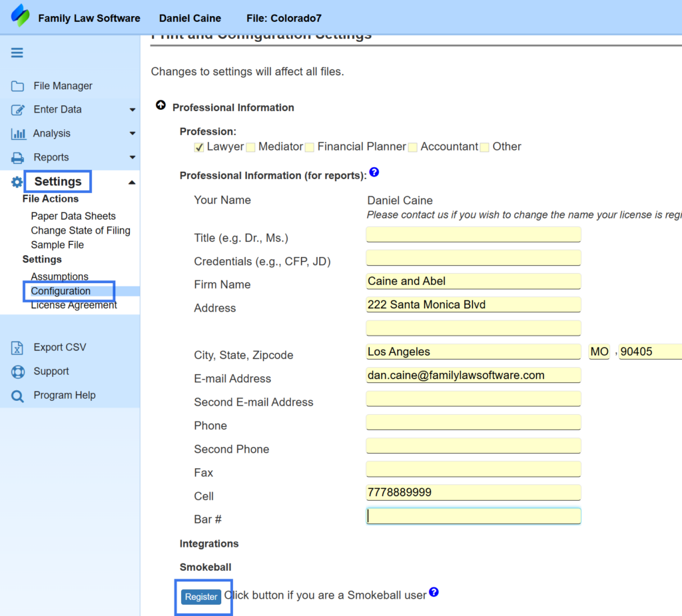Click the Family Law Software logo icon
The height and width of the screenshot is (616, 682).
20,15
